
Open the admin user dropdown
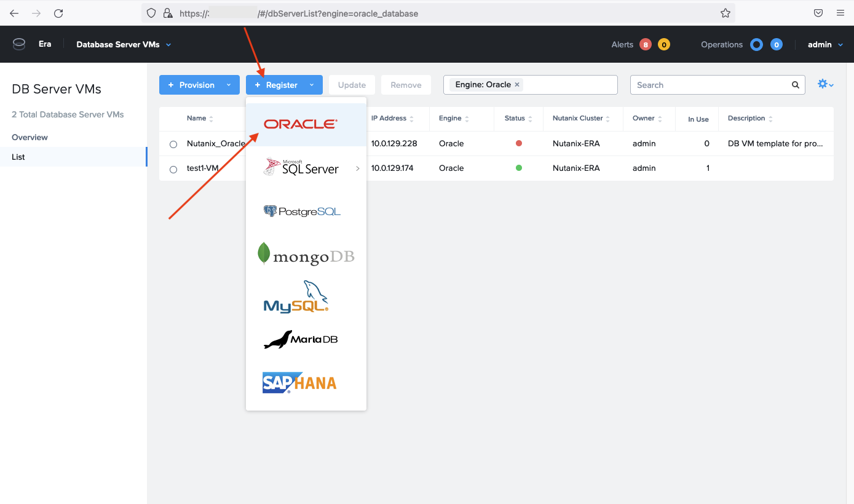[x=825, y=44]
